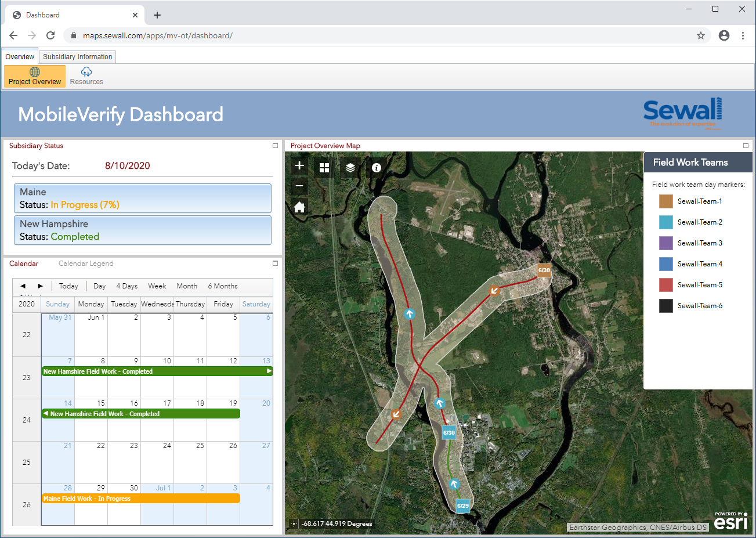756x538 pixels.
Task: Expand the Project Overview Map panel
Action: point(746,146)
